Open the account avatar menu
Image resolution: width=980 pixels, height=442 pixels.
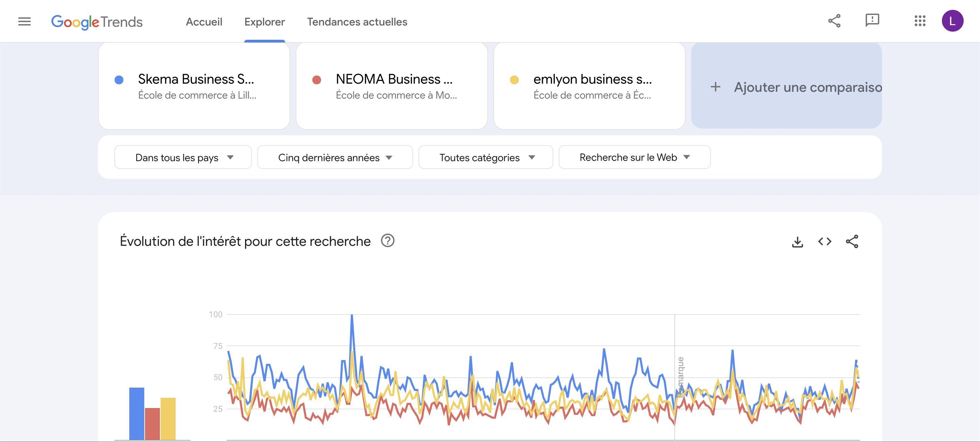tap(952, 21)
